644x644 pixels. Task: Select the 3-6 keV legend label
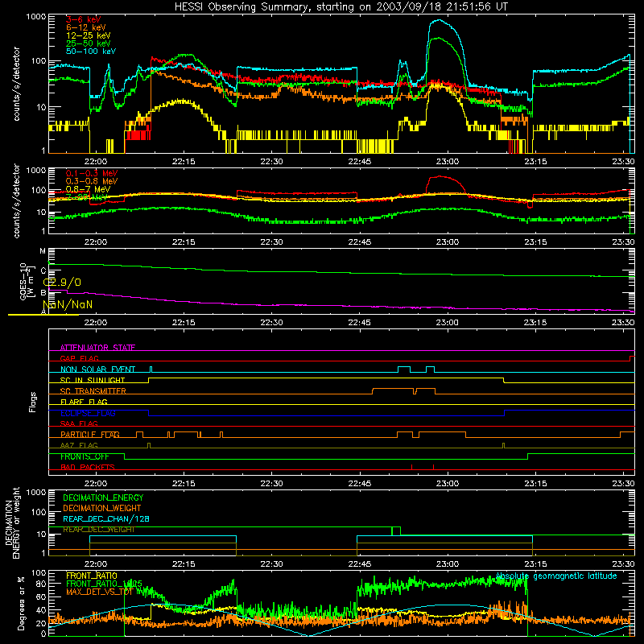[84, 19]
